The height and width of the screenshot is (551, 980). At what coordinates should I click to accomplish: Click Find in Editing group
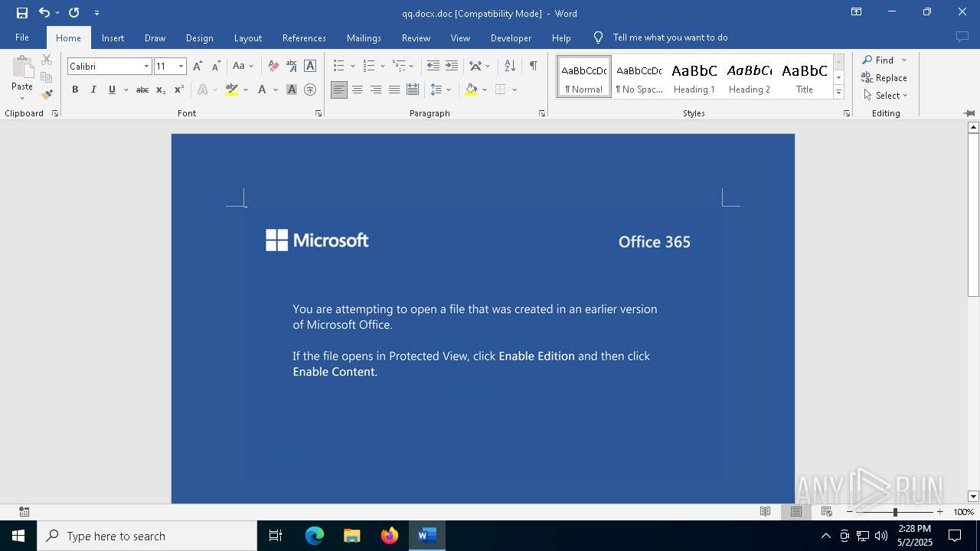point(878,60)
